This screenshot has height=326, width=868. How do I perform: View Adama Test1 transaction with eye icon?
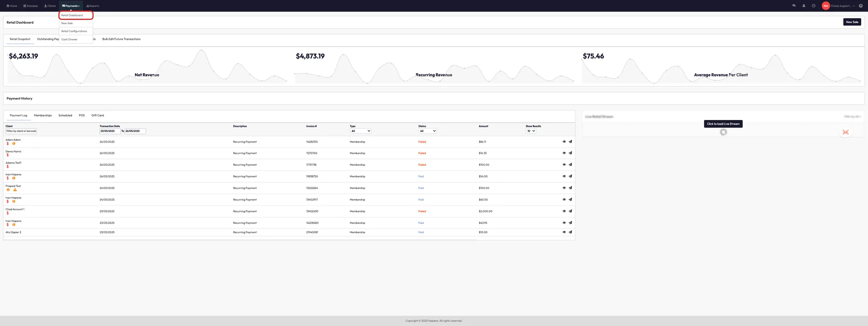tap(564, 165)
